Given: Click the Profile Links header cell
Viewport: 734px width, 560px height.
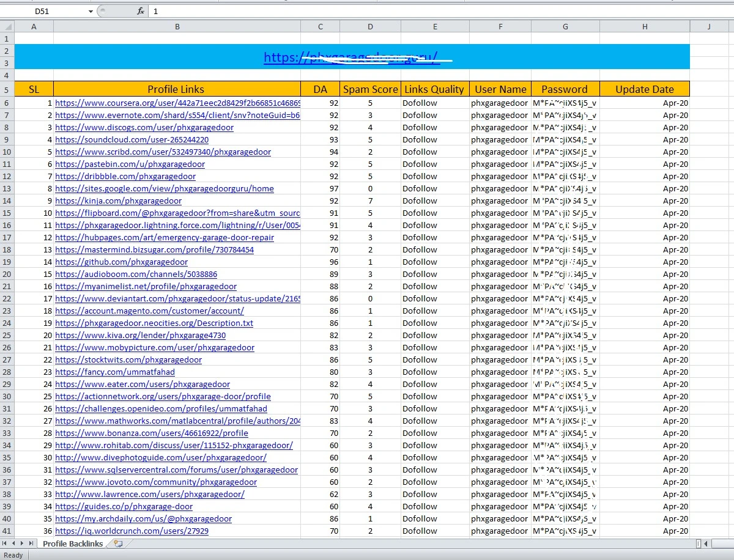Looking at the screenshot, I should coord(177,89).
